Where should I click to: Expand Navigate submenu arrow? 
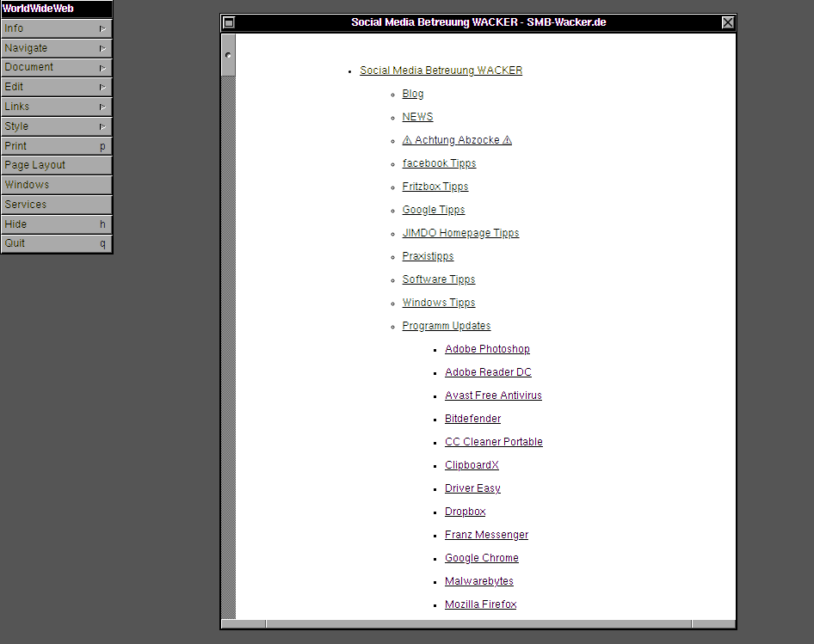(x=102, y=49)
